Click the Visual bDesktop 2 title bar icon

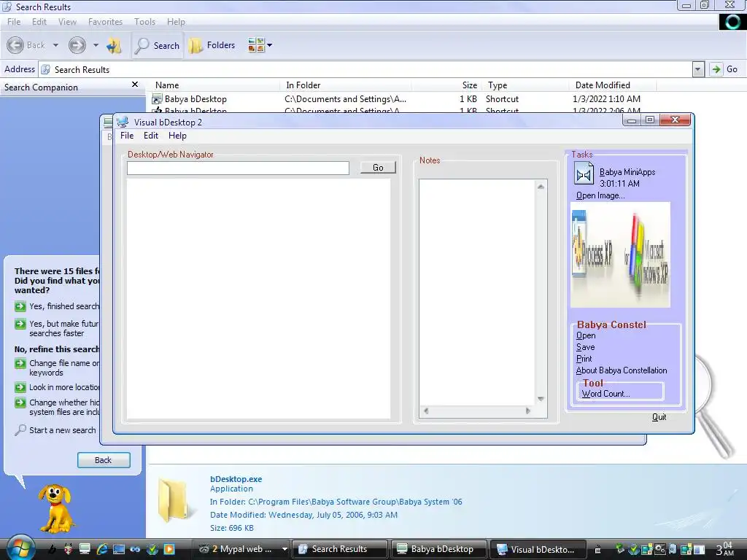(x=123, y=122)
